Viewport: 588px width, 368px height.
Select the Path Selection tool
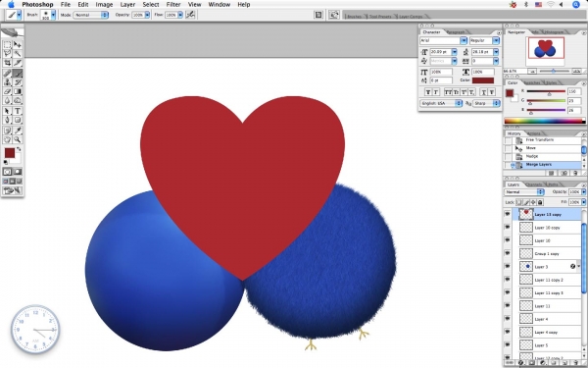7,111
